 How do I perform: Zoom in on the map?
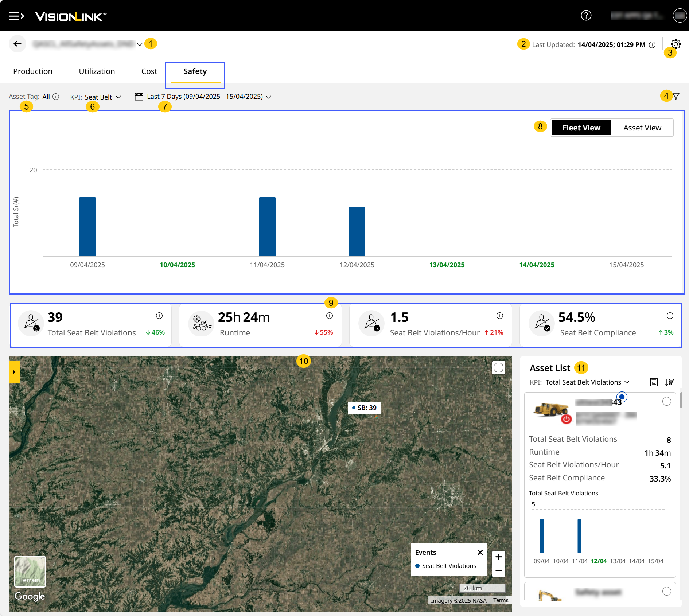(x=498, y=557)
